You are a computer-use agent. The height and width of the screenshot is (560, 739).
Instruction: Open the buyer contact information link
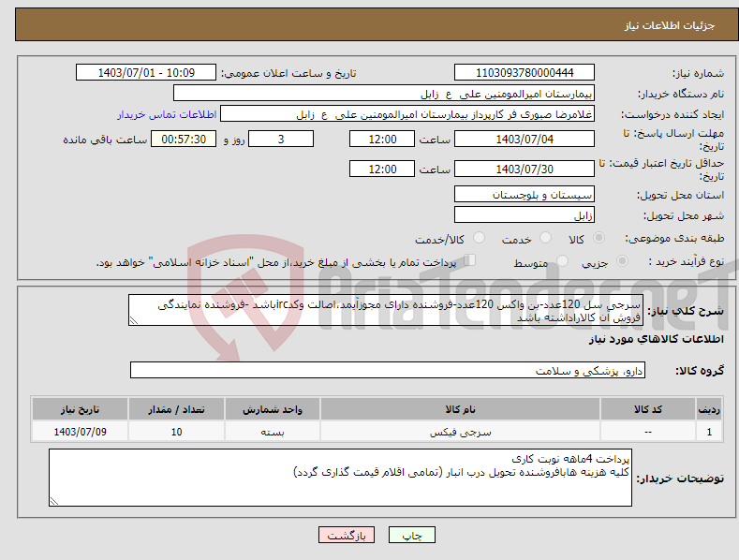[167, 114]
